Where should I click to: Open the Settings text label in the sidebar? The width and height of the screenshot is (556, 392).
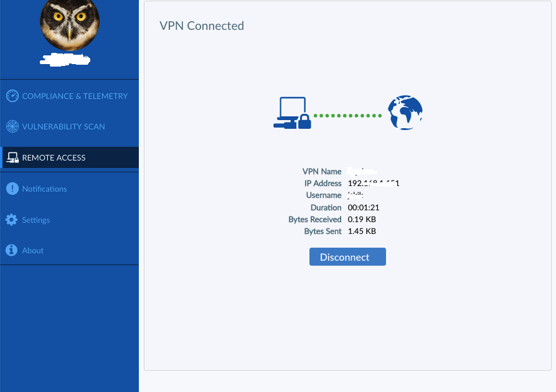click(x=36, y=220)
